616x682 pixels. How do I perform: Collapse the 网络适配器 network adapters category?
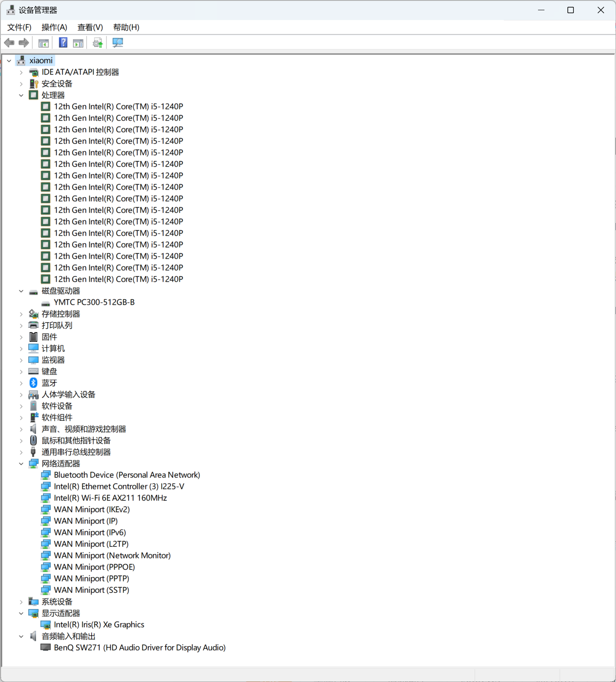click(21, 464)
